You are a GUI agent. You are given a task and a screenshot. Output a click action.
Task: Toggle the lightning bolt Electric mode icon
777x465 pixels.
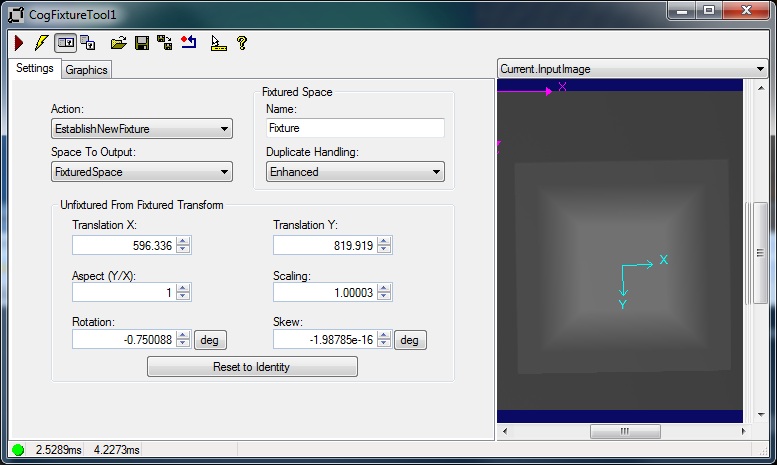pyautogui.click(x=40, y=43)
